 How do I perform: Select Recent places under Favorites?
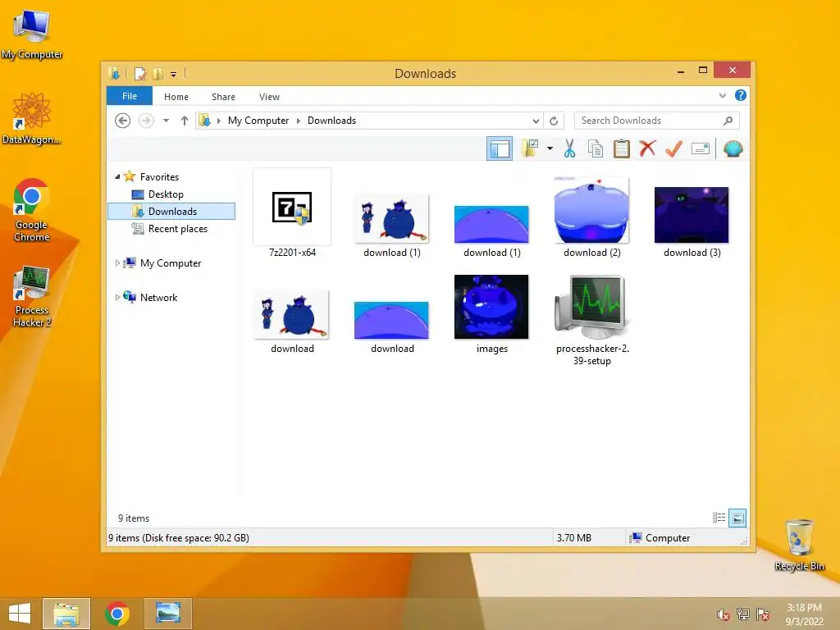tap(177, 229)
